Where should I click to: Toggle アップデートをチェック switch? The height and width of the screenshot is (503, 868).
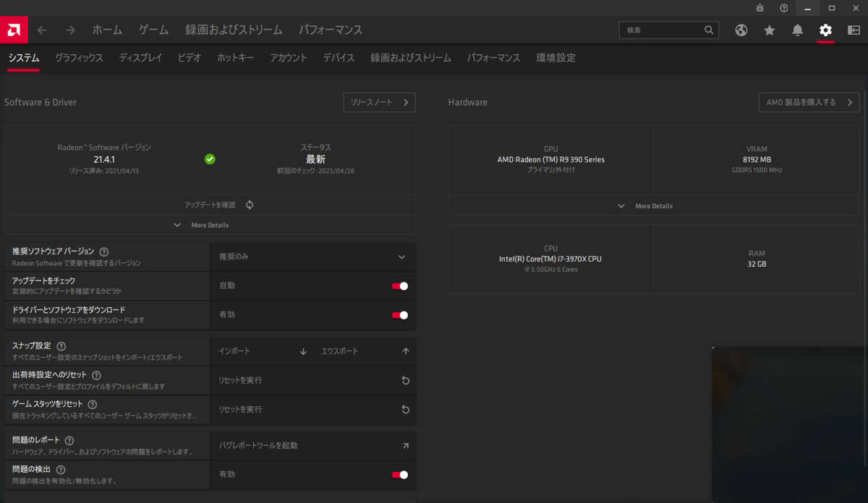click(400, 286)
